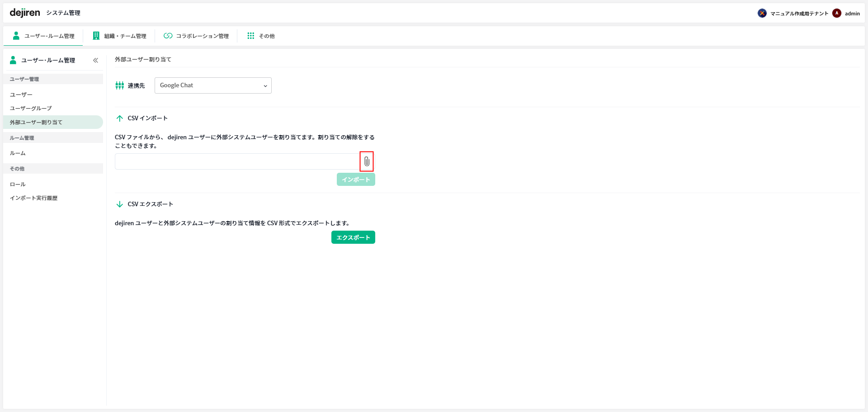Open ルーム in the sidebar
868x412 pixels.
click(18, 153)
